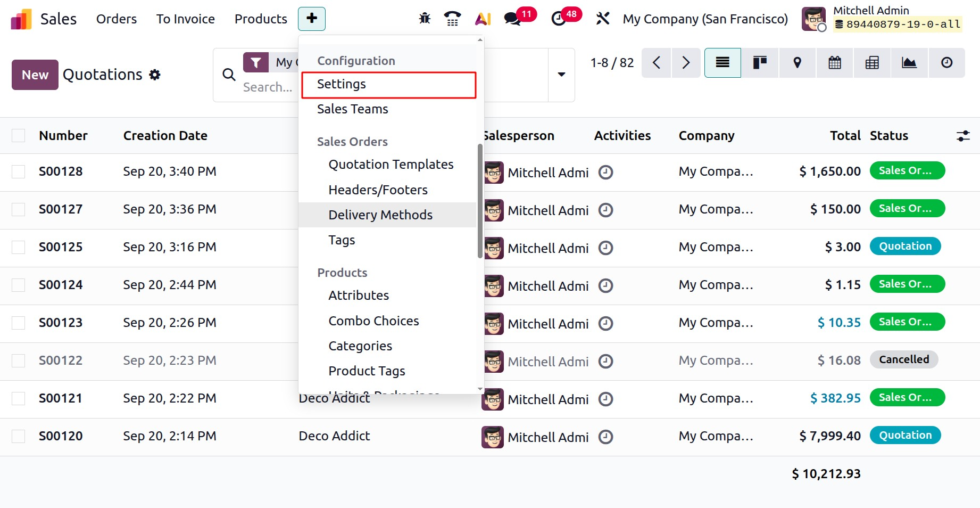Switch to Calendar view
The width and height of the screenshot is (980, 508).
[x=835, y=63]
